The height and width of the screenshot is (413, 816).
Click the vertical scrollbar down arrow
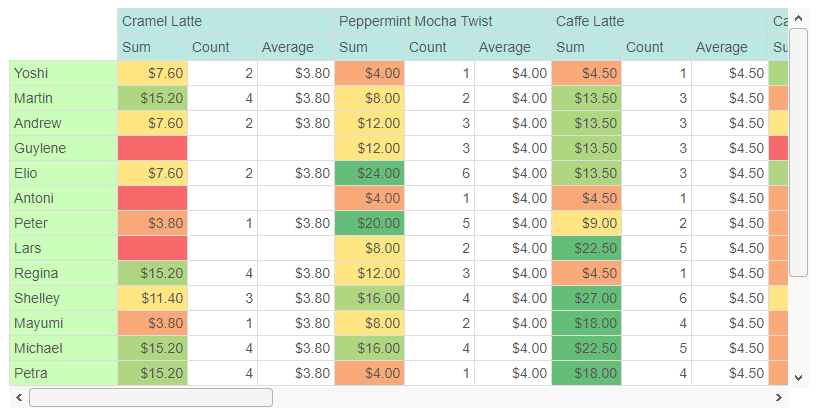coord(798,378)
